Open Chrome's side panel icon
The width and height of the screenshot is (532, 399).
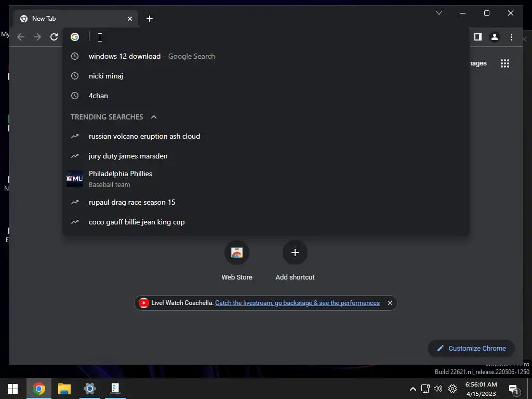pyautogui.click(x=478, y=37)
